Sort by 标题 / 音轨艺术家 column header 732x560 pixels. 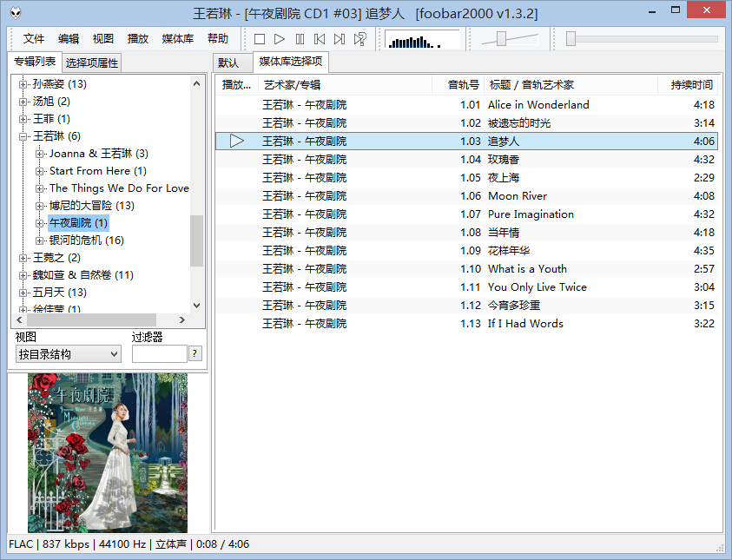coord(571,85)
